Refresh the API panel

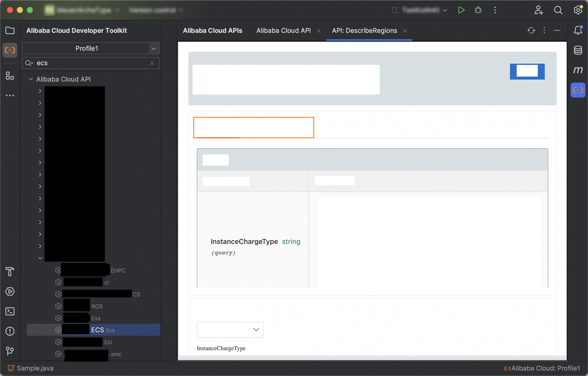click(x=531, y=30)
